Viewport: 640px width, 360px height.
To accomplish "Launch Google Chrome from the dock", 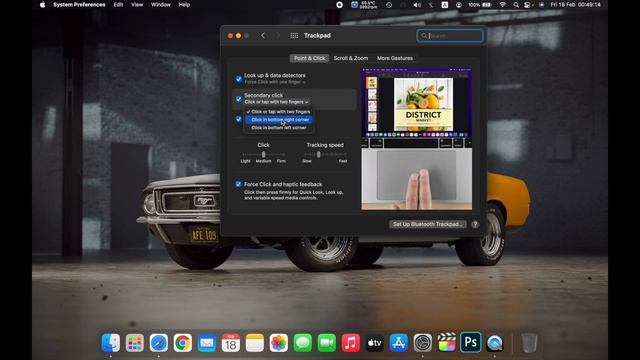I will tap(182, 343).
